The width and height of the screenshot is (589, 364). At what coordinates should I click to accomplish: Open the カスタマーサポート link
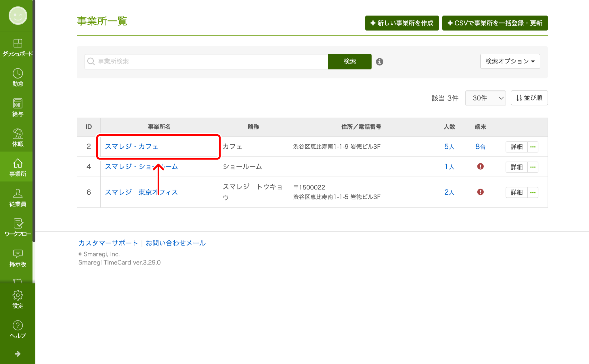(x=108, y=243)
